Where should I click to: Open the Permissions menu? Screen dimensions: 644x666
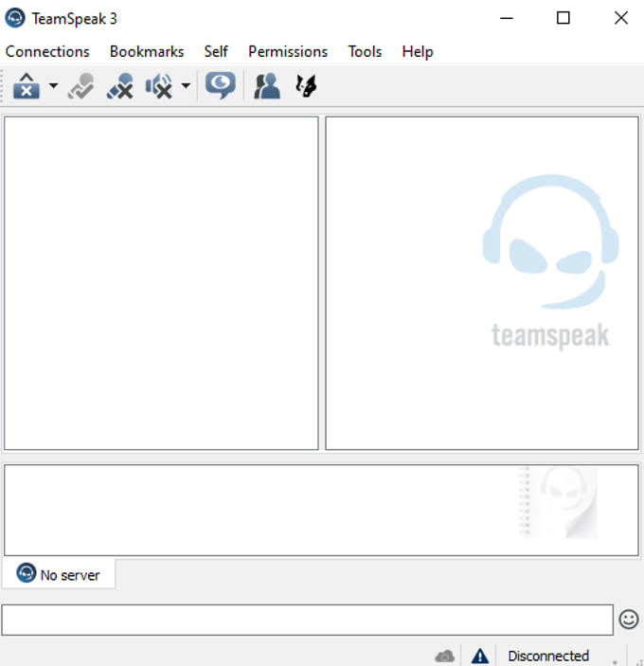[288, 52]
